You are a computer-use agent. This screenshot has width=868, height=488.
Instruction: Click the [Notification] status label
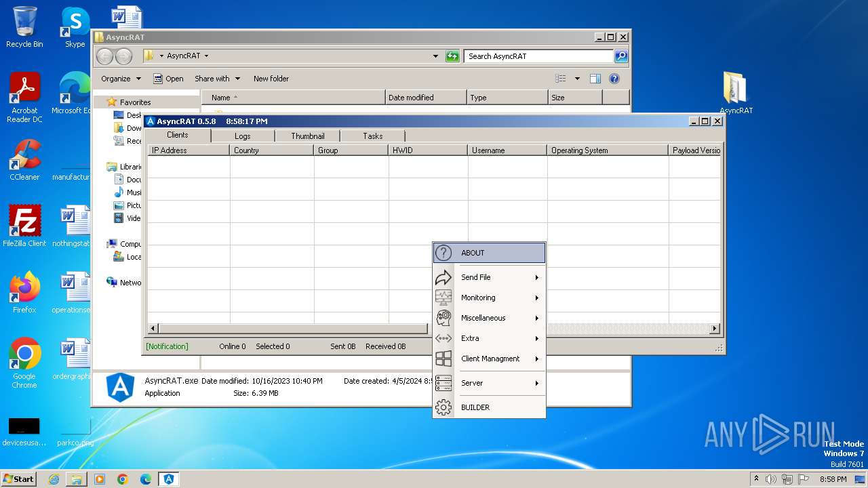point(167,346)
